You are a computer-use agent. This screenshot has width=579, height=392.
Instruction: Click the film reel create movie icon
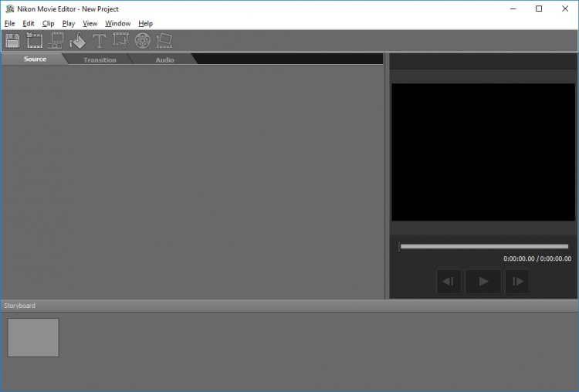pyautogui.click(x=143, y=41)
